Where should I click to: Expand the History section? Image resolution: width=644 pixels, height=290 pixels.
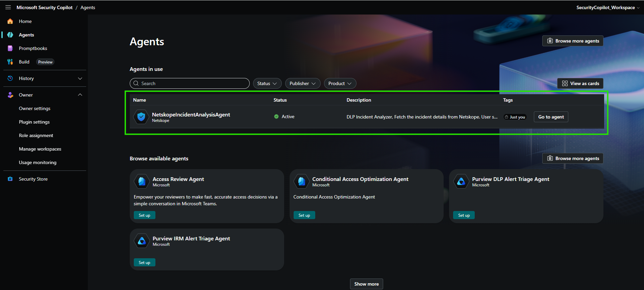(80, 78)
